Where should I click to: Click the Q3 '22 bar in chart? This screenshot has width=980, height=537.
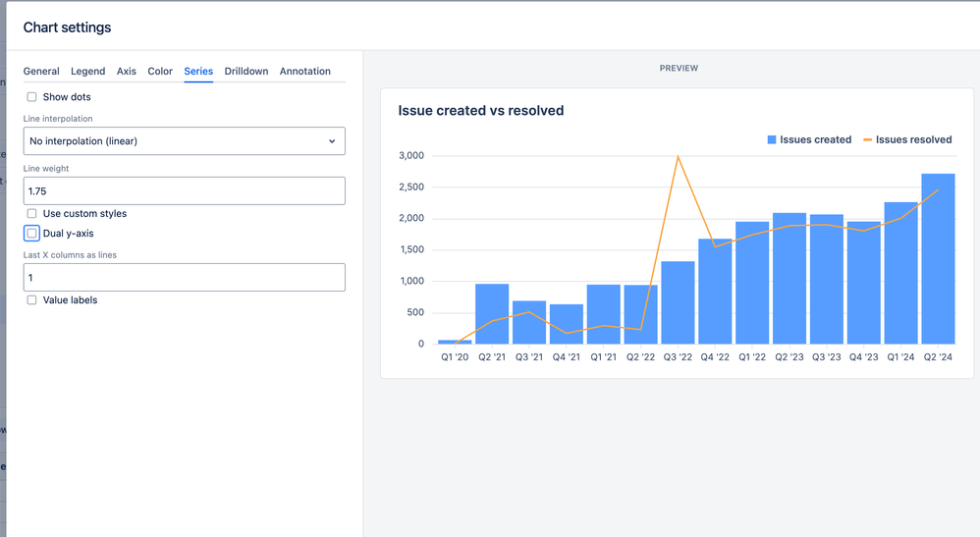point(679,302)
